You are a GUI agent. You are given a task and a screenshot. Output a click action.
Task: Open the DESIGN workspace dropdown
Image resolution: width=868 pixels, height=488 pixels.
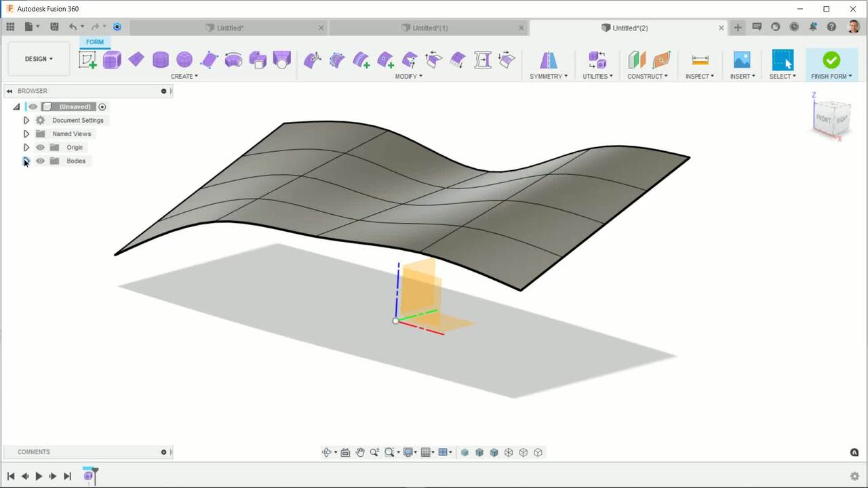[39, 59]
